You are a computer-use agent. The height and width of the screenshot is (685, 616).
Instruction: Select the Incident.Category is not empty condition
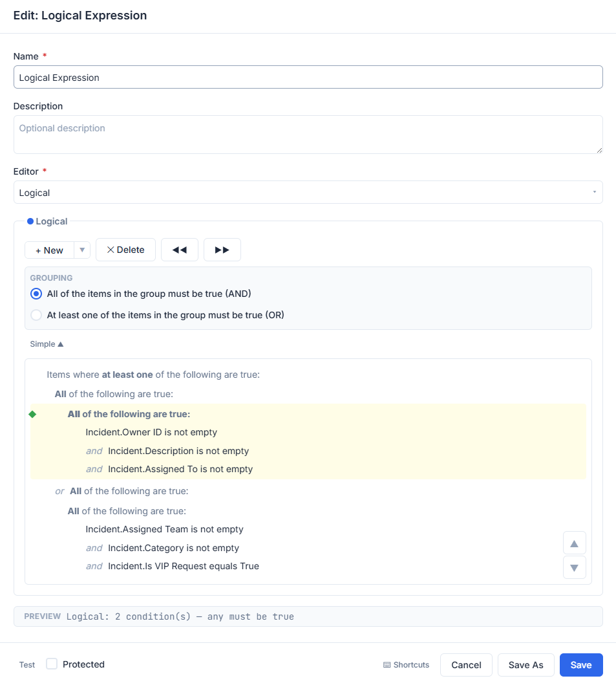[x=173, y=548]
